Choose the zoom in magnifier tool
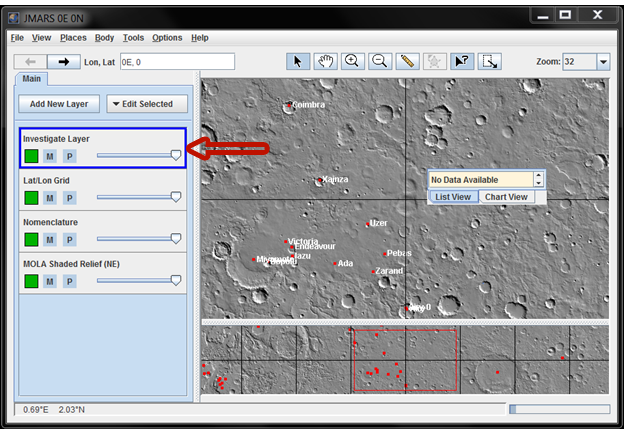 pos(352,62)
